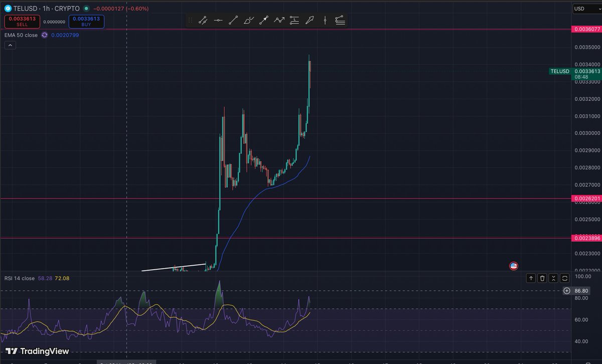Click the 100.00 RSI axis label
The image size is (602, 364).
[x=583, y=277]
